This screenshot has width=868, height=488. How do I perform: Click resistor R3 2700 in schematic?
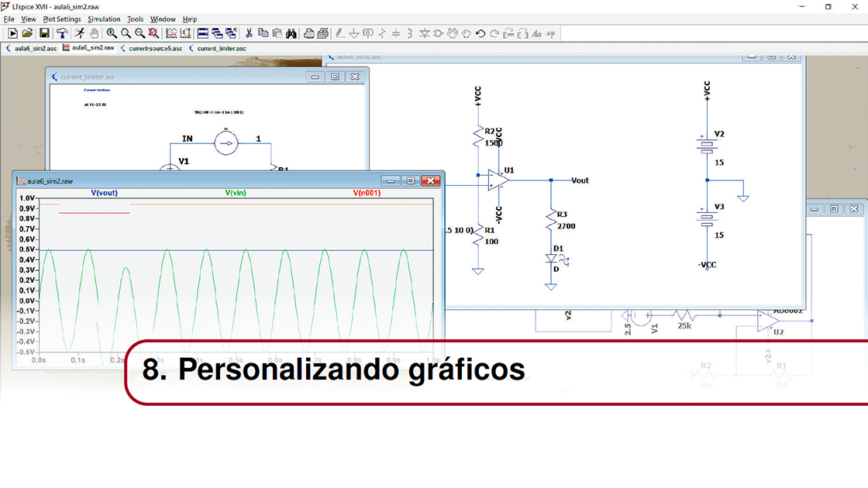551,220
